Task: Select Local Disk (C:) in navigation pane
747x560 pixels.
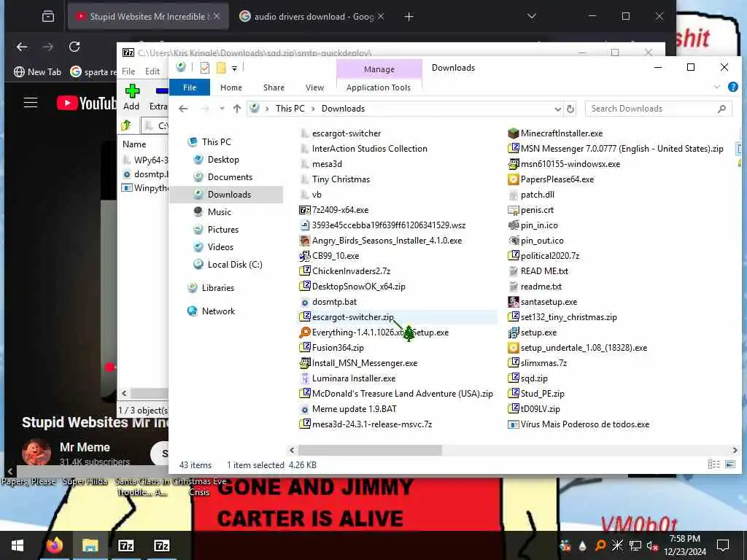Action: 234,265
